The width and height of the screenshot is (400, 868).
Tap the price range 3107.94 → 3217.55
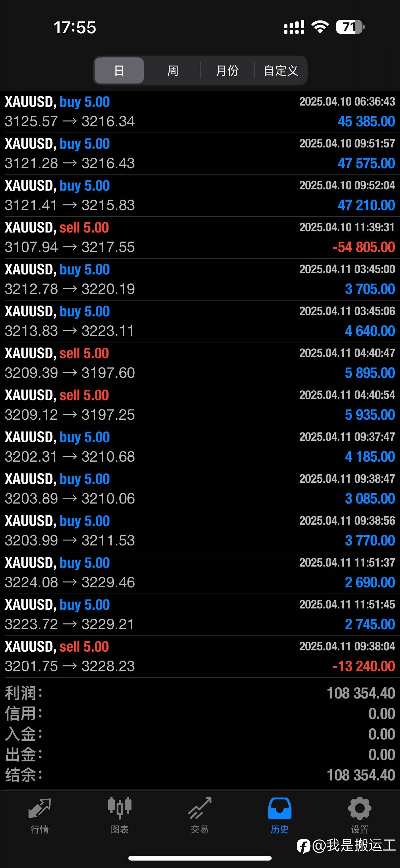pos(70,247)
